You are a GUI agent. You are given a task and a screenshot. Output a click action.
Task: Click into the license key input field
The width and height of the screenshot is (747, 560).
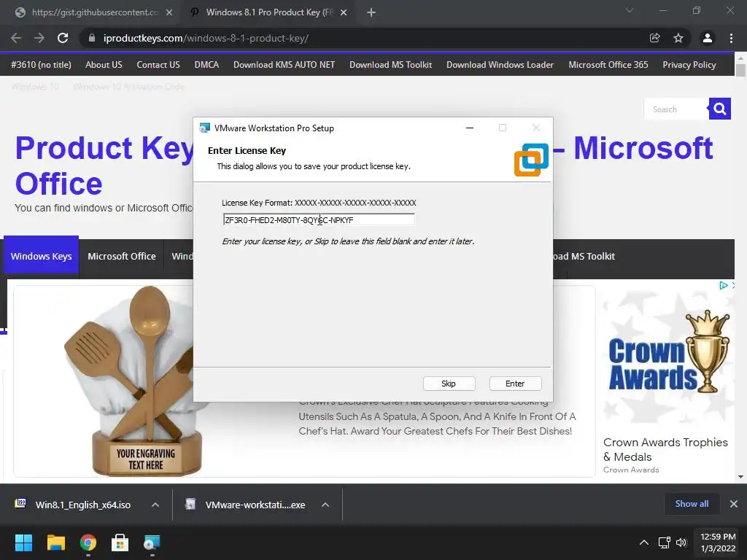tap(319, 219)
